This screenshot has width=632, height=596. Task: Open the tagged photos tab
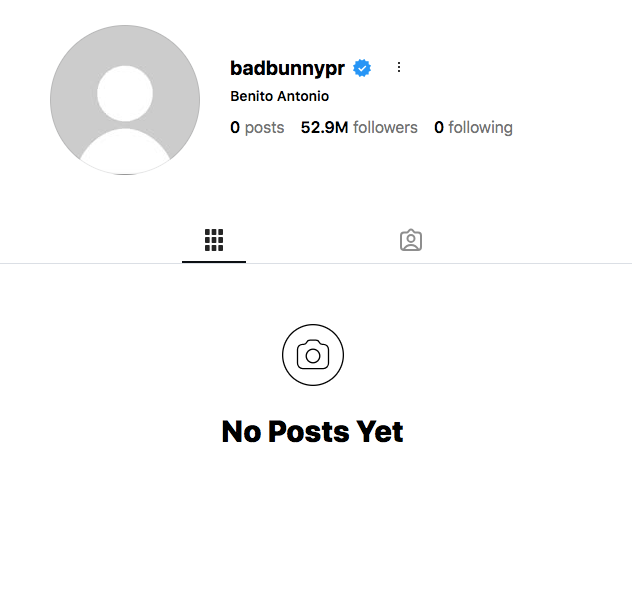click(x=411, y=240)
